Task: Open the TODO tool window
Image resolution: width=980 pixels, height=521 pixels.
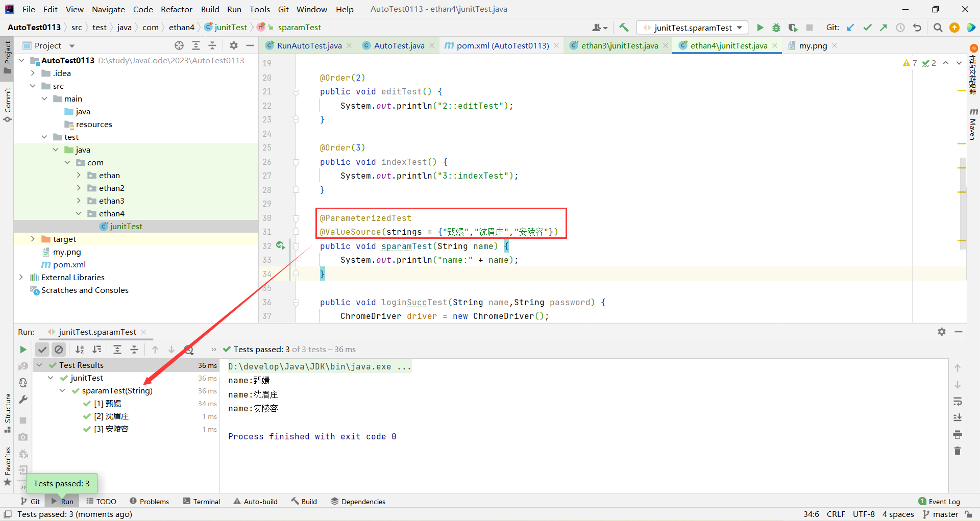Action: 101,502
